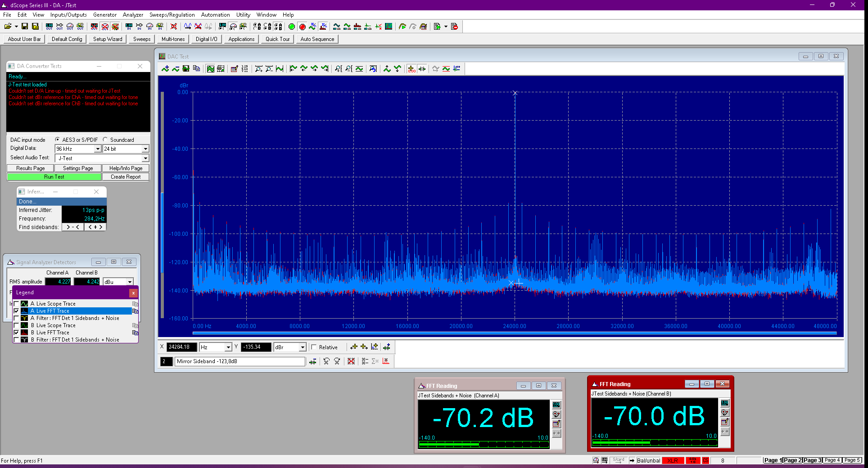868x468 pixels.
Task: Click the Mirror Sideband marker text field
Action: click(240, 361)
